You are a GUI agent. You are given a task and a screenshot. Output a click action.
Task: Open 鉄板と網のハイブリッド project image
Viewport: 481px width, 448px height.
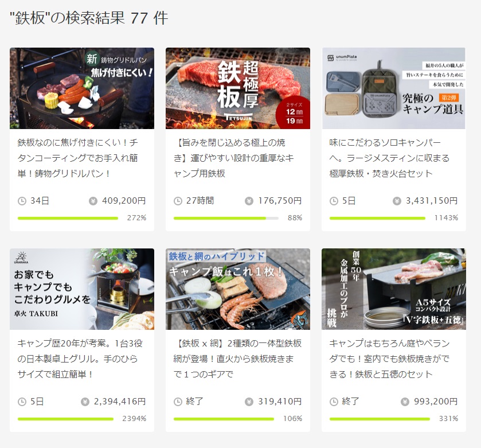pos(238,289)
